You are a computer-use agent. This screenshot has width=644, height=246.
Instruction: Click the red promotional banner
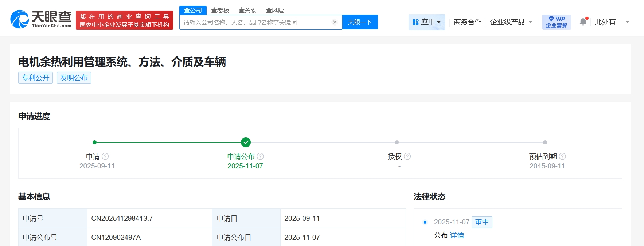pos(124,20)
